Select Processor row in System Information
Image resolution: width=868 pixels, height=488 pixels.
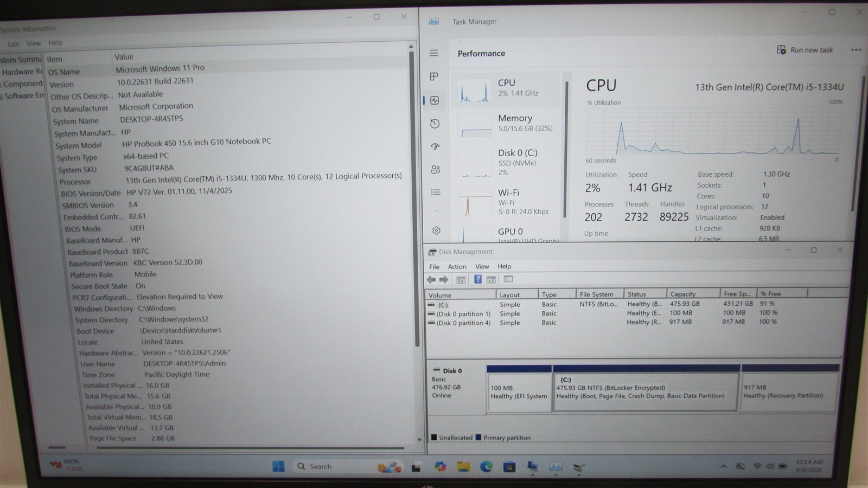[x=231, y=179]
